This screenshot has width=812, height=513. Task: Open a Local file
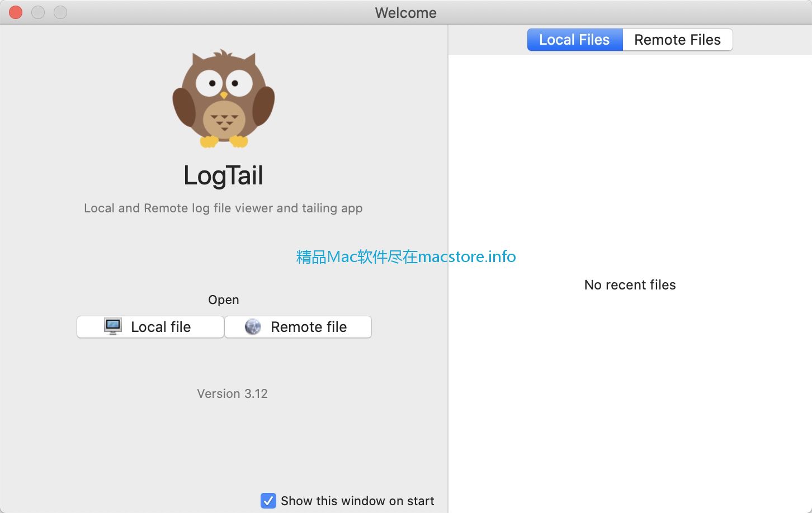(150, 327)
